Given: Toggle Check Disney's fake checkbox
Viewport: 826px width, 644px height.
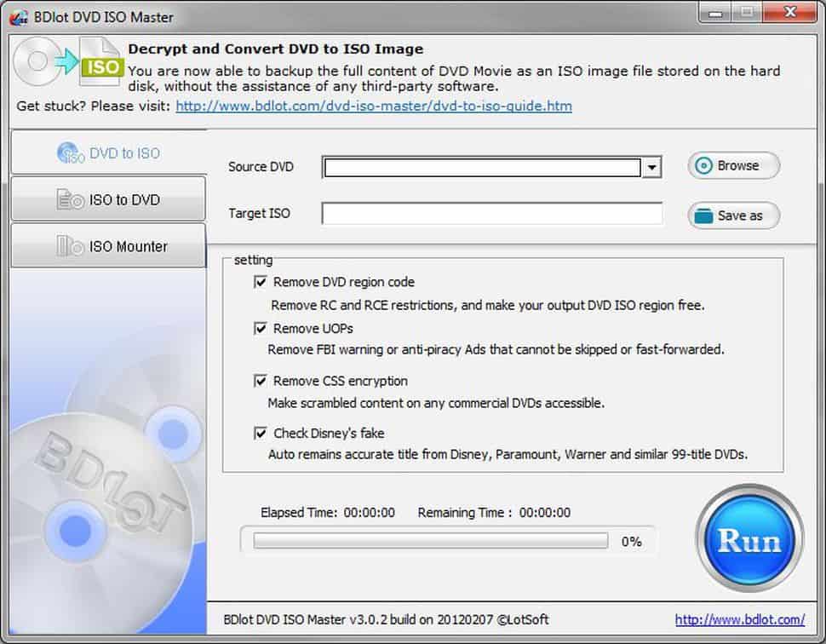Looking at the screenshot, I should coord(261,434).
